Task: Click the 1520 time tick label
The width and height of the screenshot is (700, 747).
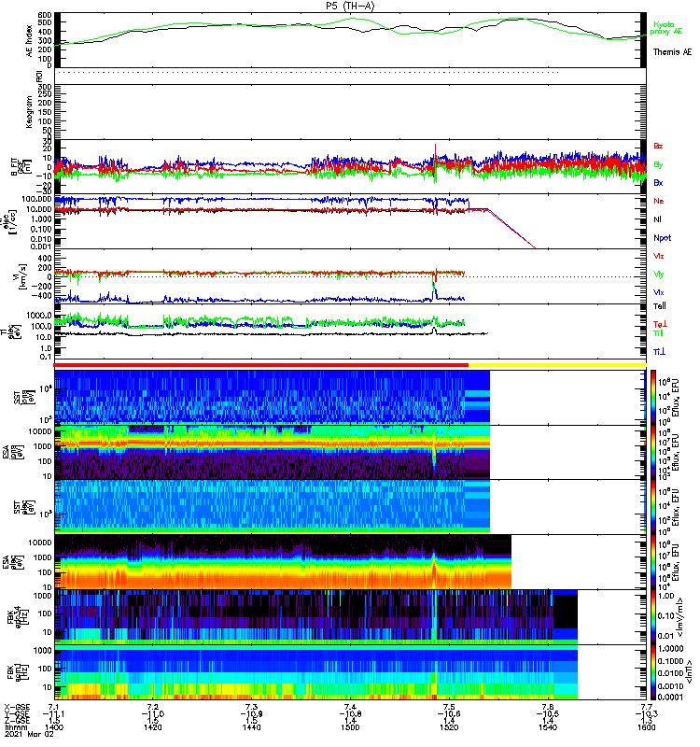Action: tap(449, 727)
